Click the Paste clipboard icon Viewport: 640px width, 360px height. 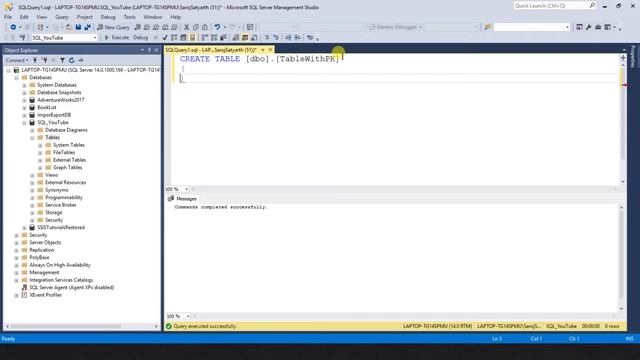[x=205, y=27]
